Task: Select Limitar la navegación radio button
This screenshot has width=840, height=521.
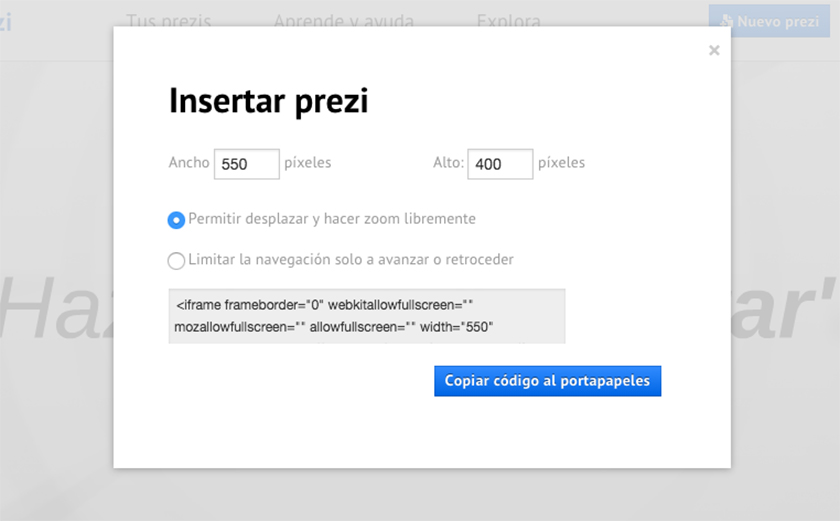Action: click(176, 261)
